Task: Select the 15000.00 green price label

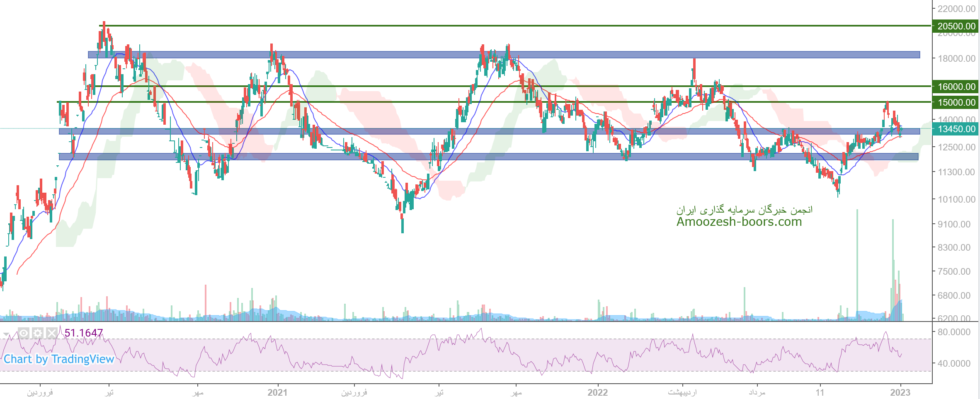Action: [956, 102]
